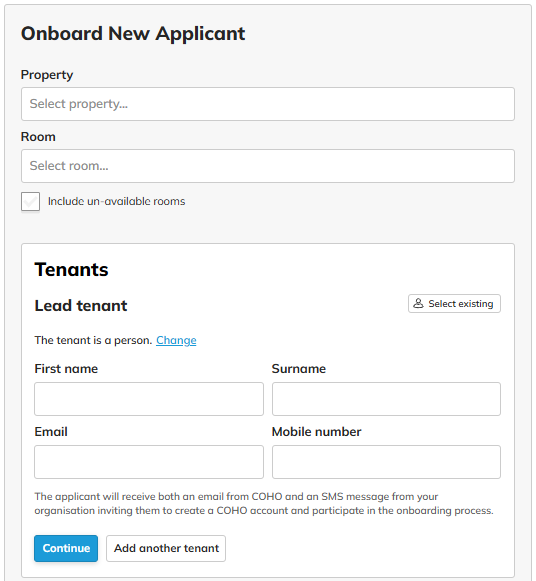The width and height of the screenshot is (536, 581).
Task: Click the Email field label
Action: (51, 432)
